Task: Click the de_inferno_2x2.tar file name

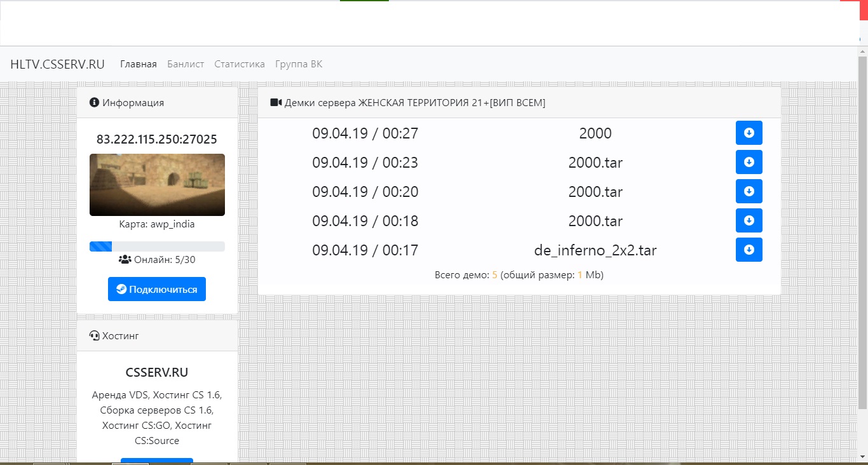Action: (595, 250)
